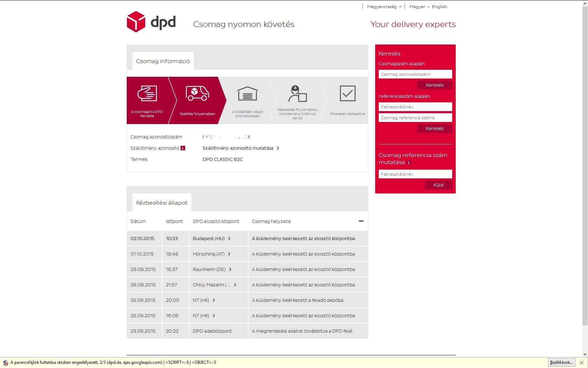Select the Kézbesítési állapot tab
This screenshot has height=368, width=588.
[x=162, y=203]
